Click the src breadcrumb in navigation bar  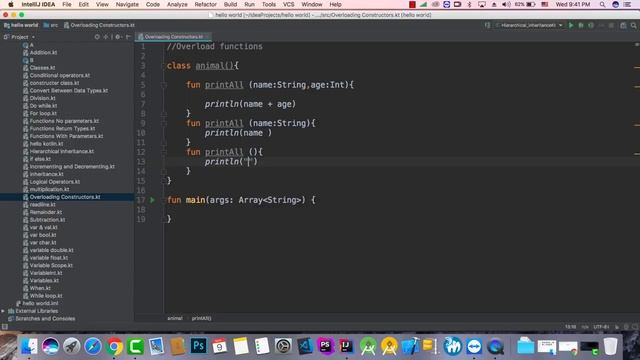click(x=51, y=25)
